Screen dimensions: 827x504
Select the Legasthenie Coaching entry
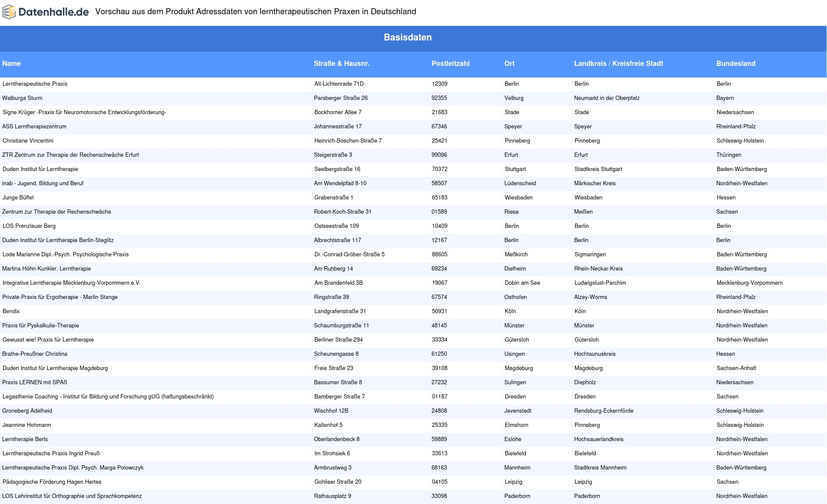point(108,397)
